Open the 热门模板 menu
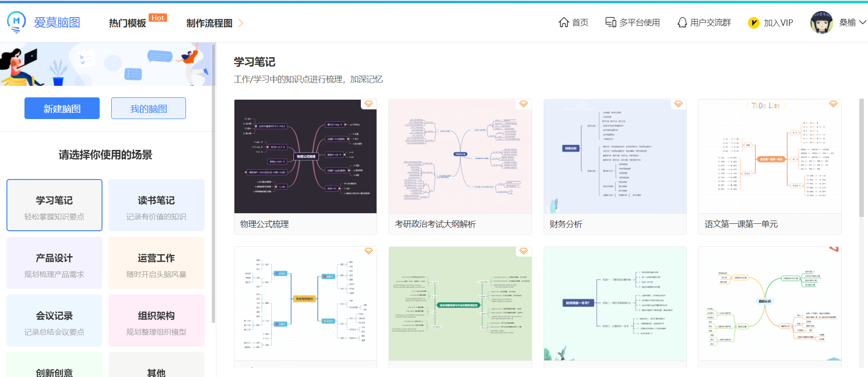 click(127, 23)
